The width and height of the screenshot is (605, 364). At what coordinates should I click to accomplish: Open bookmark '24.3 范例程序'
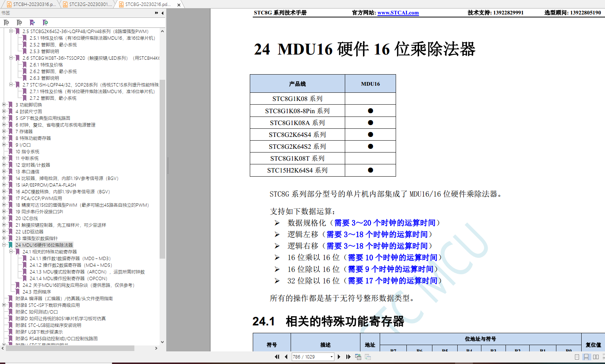point(37,292)
